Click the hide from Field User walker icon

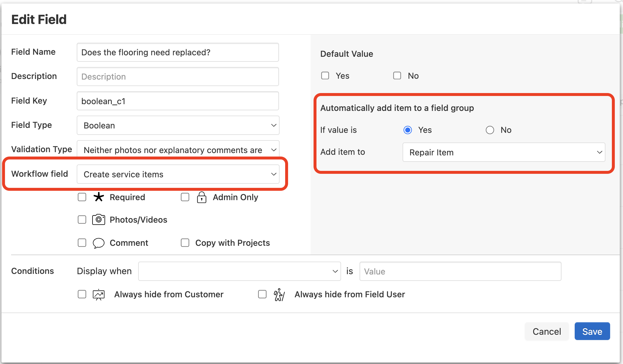click(279, 294)
